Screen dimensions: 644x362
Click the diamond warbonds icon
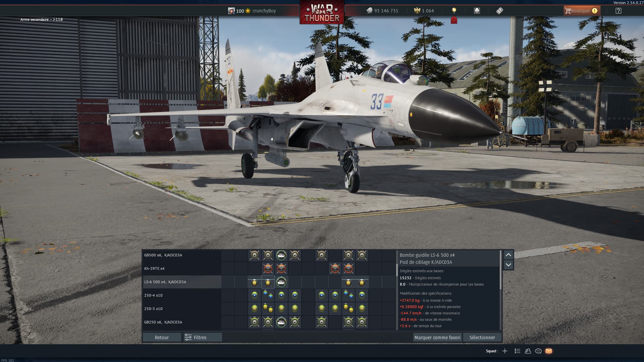(477, 11)
